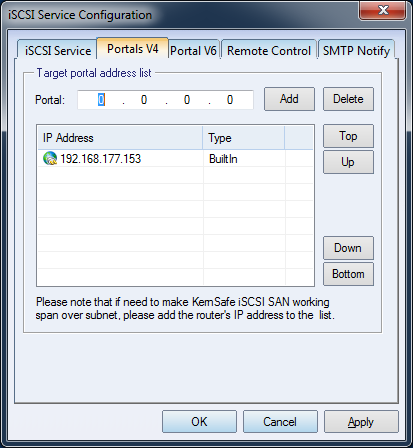Open the Portal V6 tab
413x448 pixels.
point(193,51)
